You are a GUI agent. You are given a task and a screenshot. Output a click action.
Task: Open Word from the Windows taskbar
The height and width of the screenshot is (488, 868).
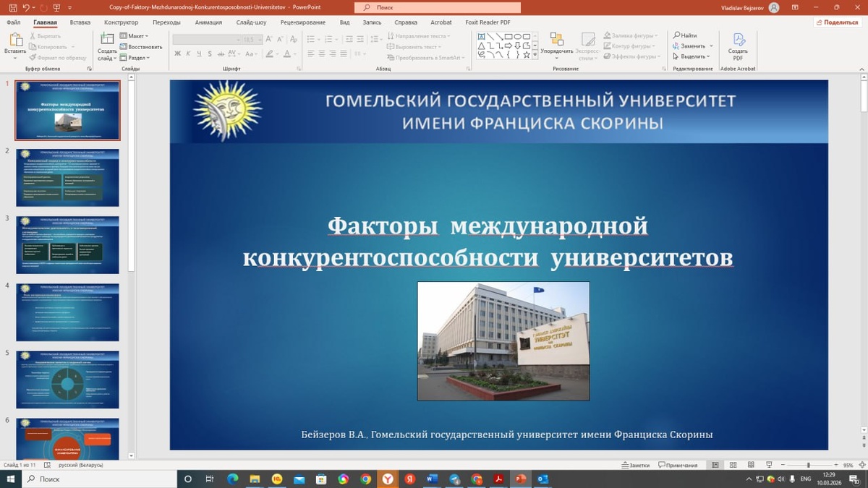pos(432,479)
